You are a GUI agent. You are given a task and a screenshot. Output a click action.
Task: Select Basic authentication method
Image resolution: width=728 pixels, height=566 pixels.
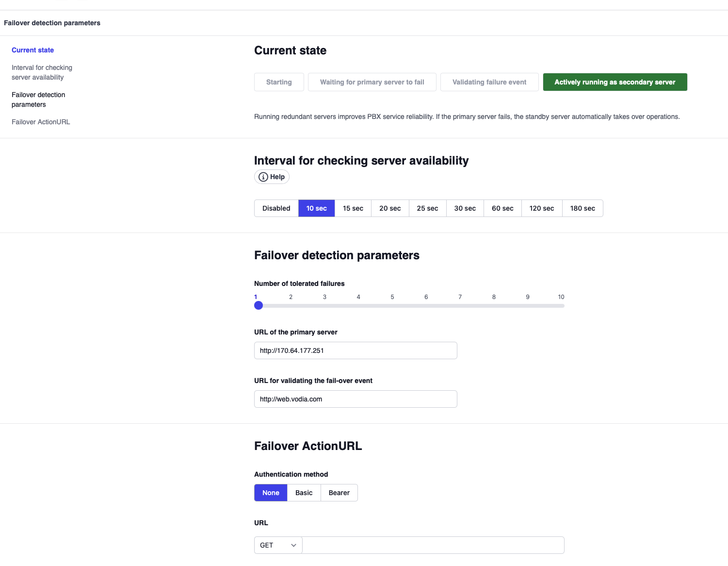click(x=304, y=493)
